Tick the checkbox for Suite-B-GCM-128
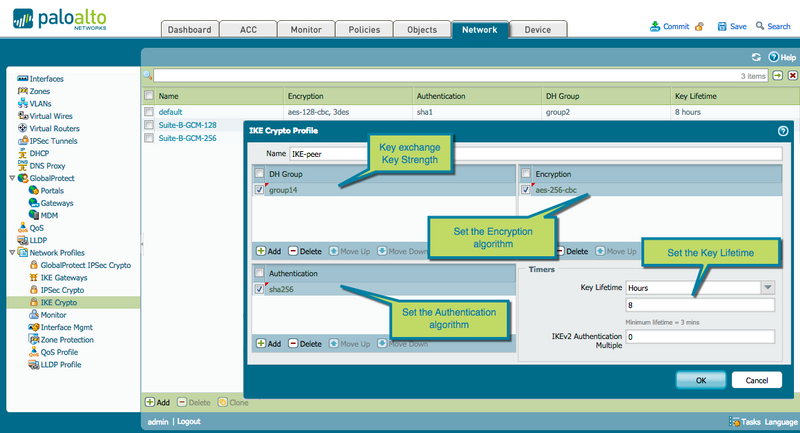Viewport: 800px width, 433px height. coord(148,125)
